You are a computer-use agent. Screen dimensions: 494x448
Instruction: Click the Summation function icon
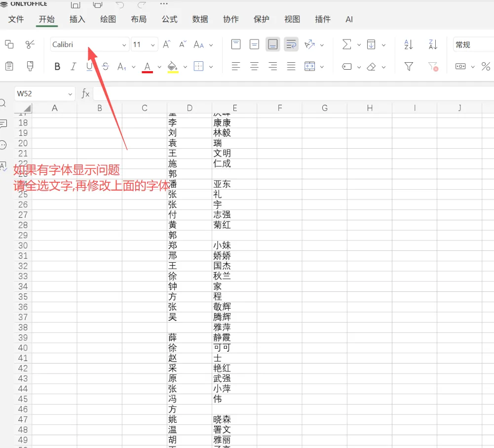coord(346,44)
